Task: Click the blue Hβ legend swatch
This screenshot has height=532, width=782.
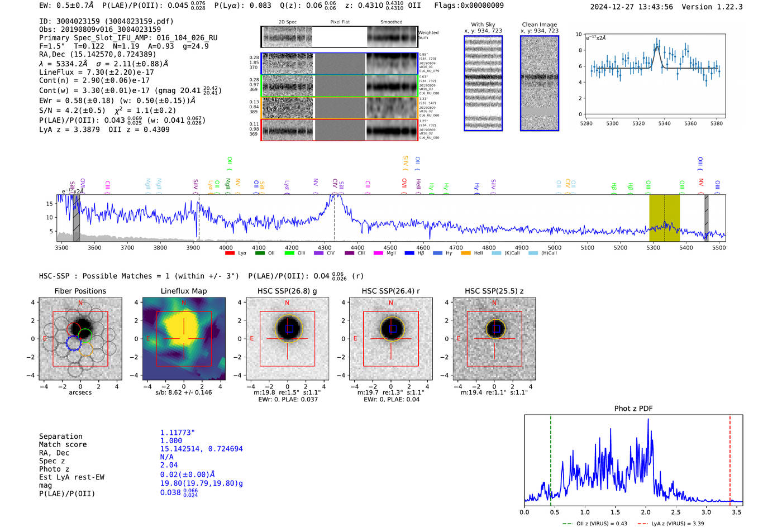Action: pyautogui.click(x=409, y=253)
